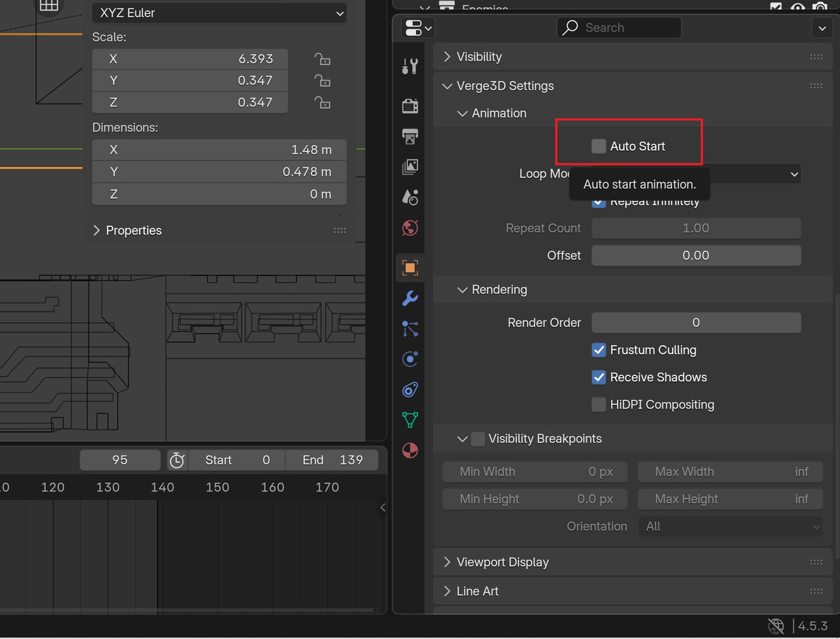840x639 pixels.
Task: Select the Physics properties icon
Action: click(409, 359)
